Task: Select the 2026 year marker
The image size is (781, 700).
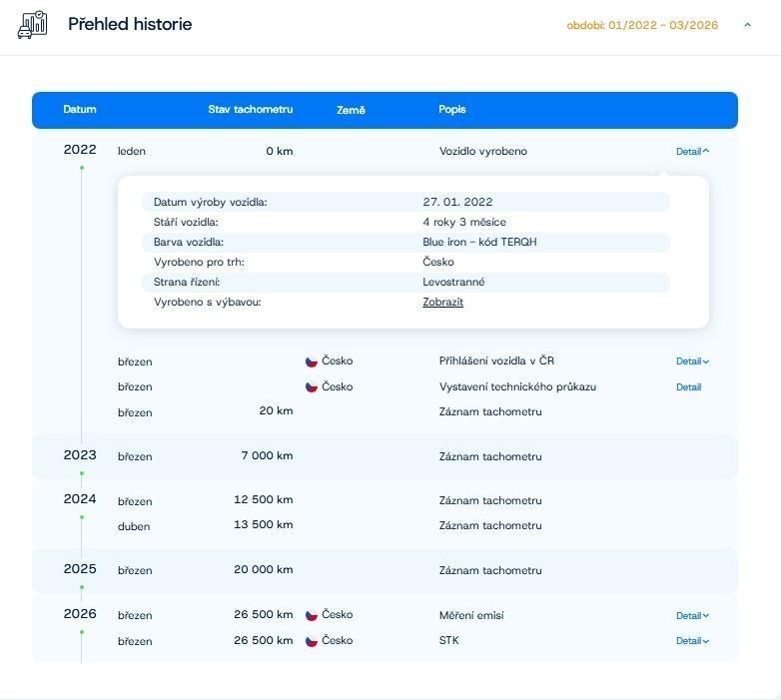Action: pyautogui.click(x=80, y=613)
